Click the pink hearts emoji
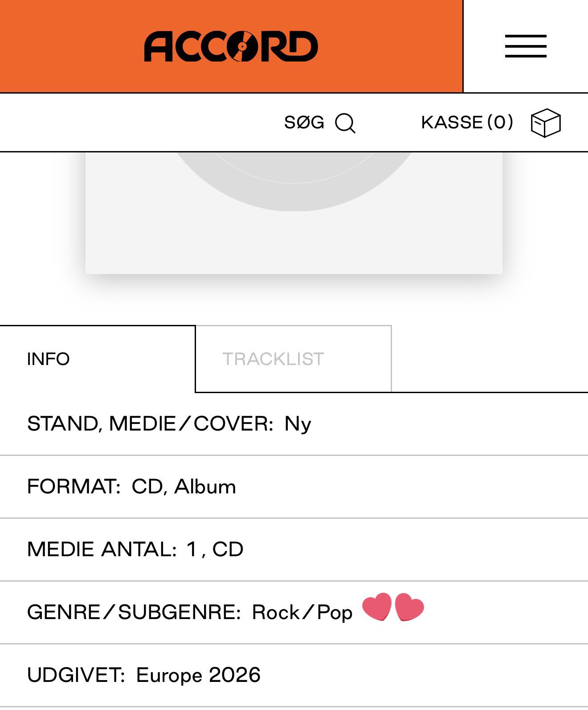 pos(393,607)
